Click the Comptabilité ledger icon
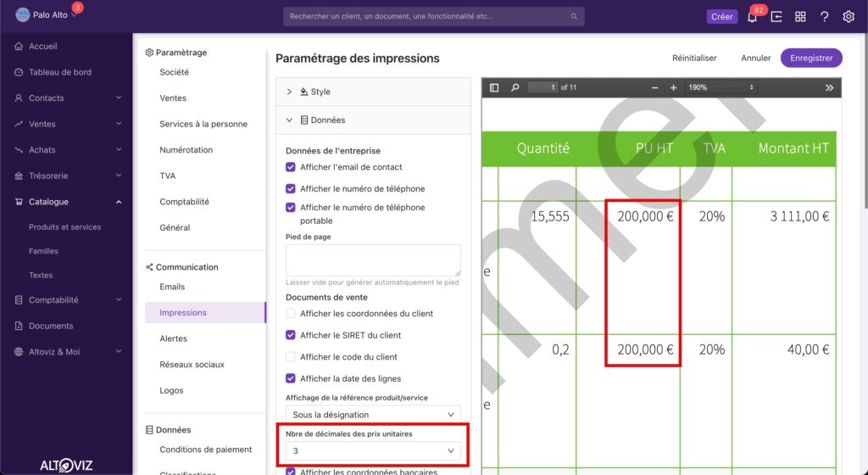This screenshot has height=475, width=868. tap(19, 300)
